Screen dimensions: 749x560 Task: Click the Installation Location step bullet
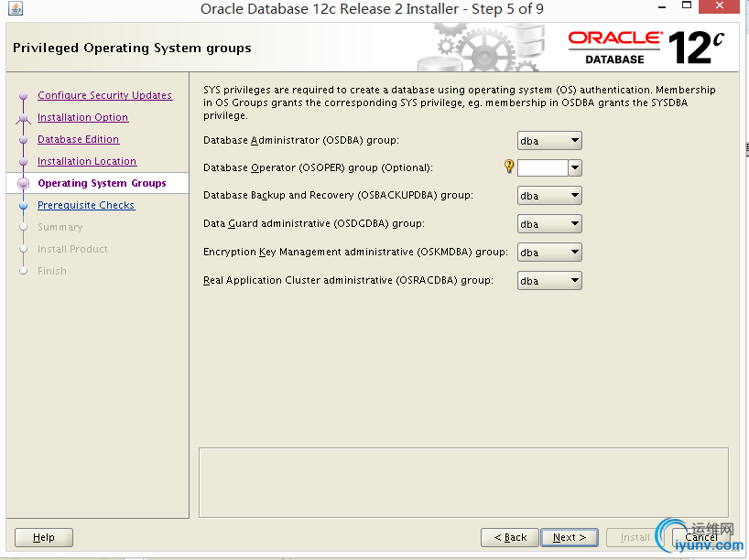24,161
